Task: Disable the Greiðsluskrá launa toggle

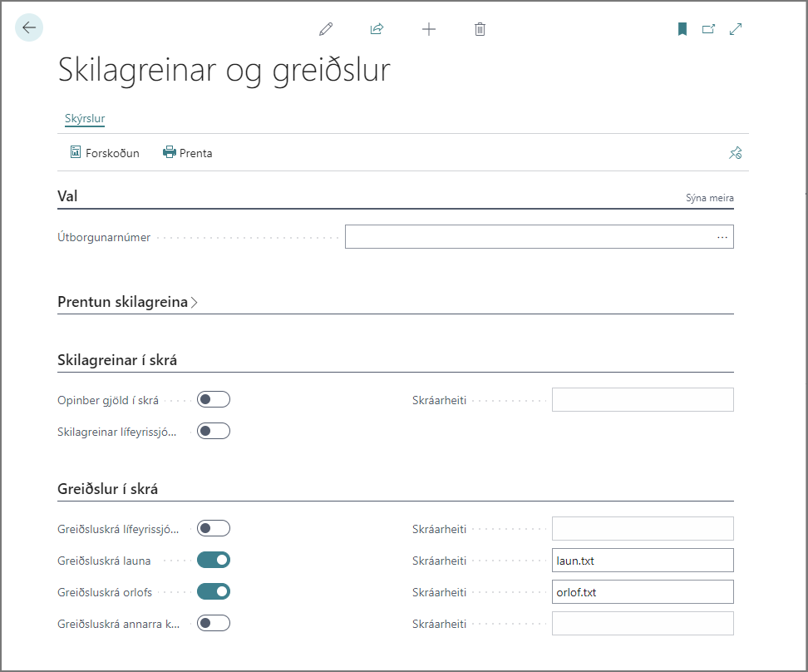Action: 214,561
